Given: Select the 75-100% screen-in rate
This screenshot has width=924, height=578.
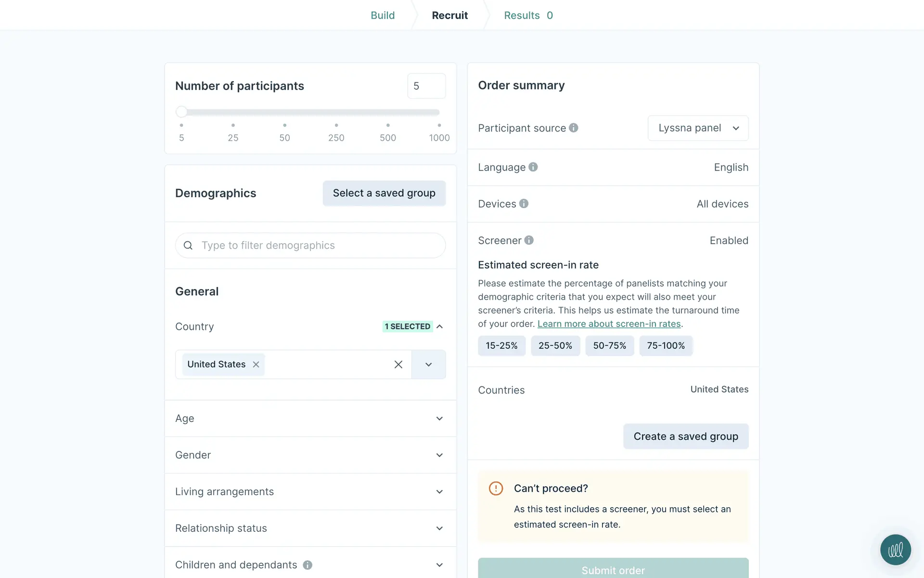Looking at the screenshot, I should (666, 346).
